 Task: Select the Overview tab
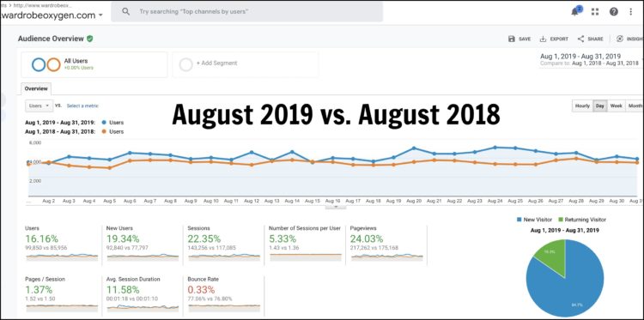[36, 88]
